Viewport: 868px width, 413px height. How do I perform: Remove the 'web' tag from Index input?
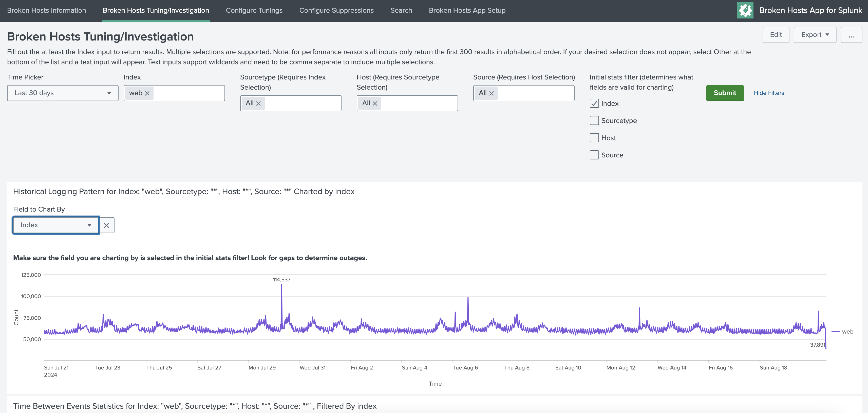pos(147,93)
